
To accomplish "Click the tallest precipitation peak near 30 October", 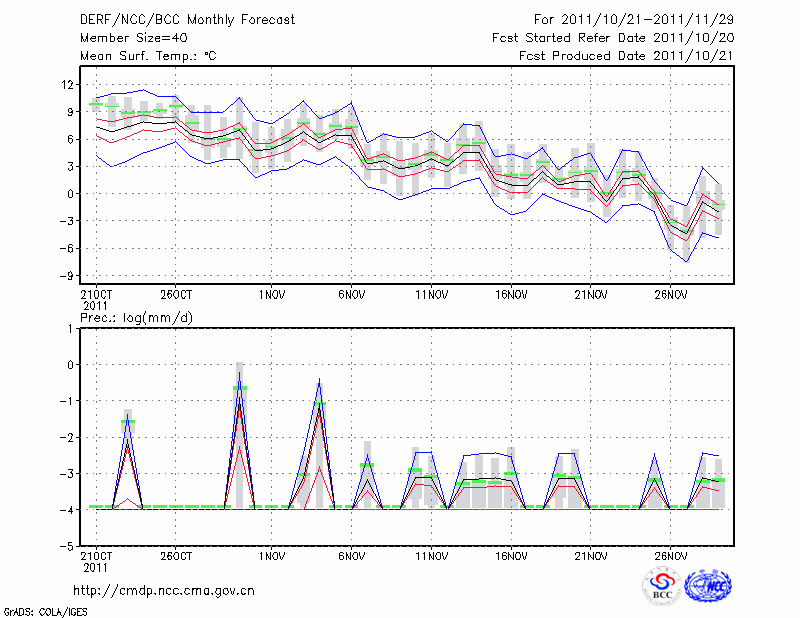I will point(239,372).
